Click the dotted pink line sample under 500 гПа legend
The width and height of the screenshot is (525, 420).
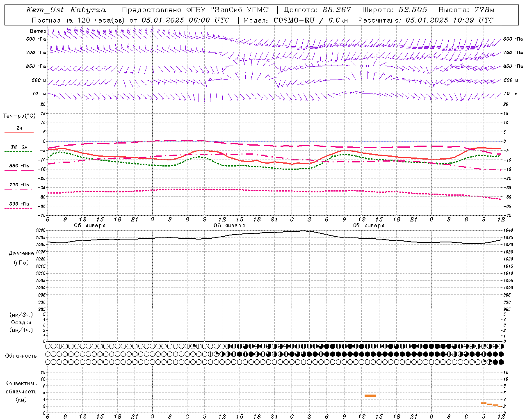point(18,208)
